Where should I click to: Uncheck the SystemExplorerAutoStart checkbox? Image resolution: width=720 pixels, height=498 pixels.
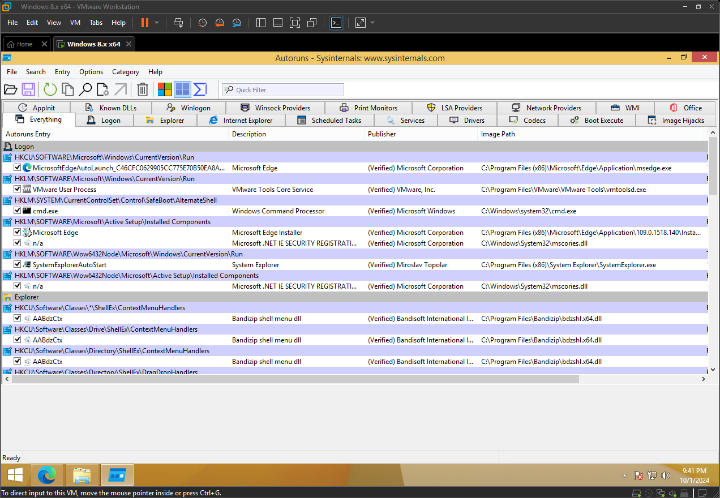[x=17, y=264]
